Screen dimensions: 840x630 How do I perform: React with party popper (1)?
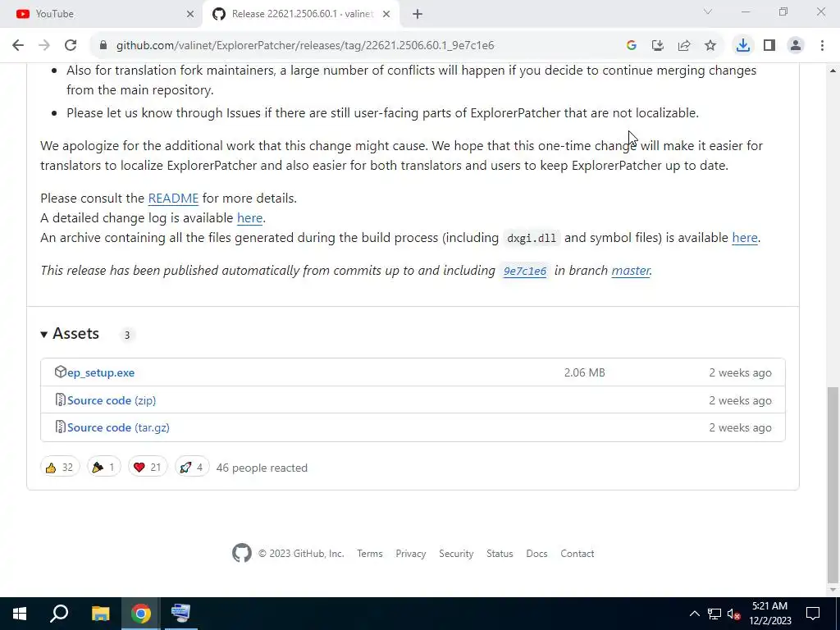(103, 468)
